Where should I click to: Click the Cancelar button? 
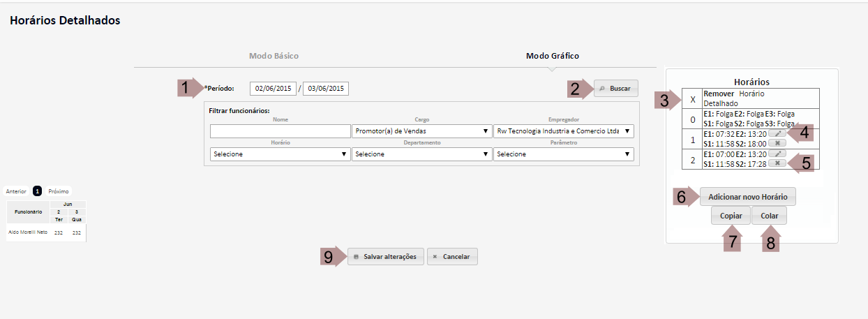click(x=452, y=257)
